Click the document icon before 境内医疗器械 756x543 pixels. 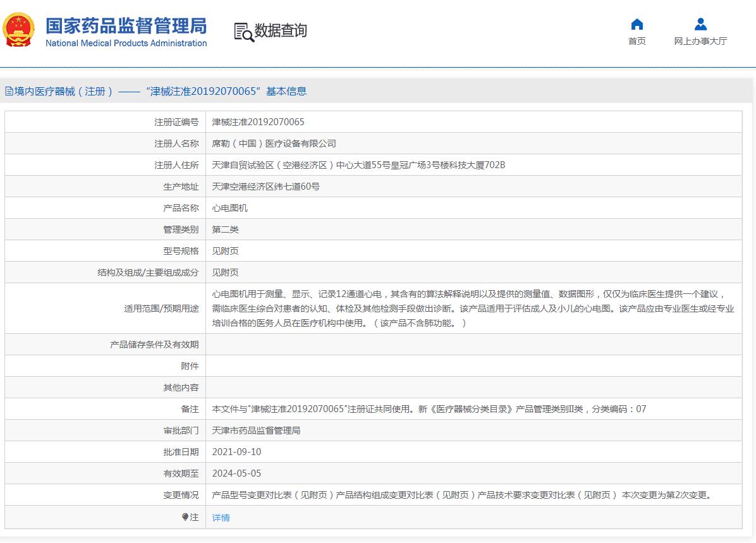tap(9, 91)
